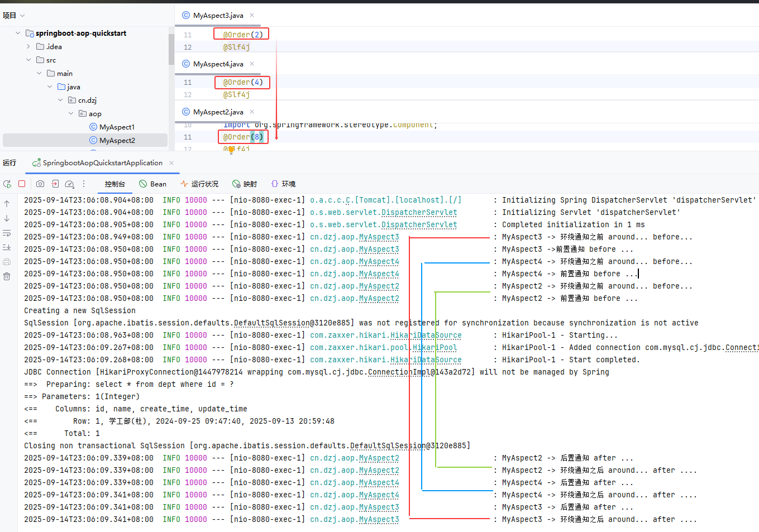Click the camera thread dump icon
The image size is (759, 532).
[x=40, y=184]
